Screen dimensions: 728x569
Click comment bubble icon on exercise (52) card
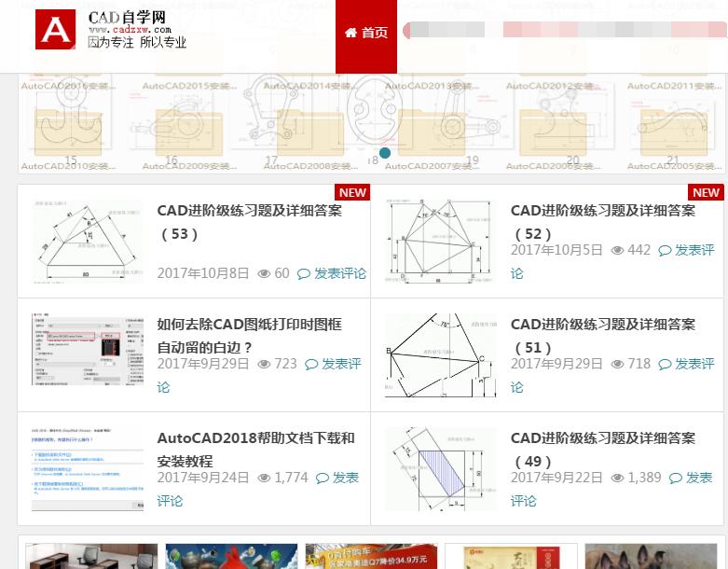665,251
